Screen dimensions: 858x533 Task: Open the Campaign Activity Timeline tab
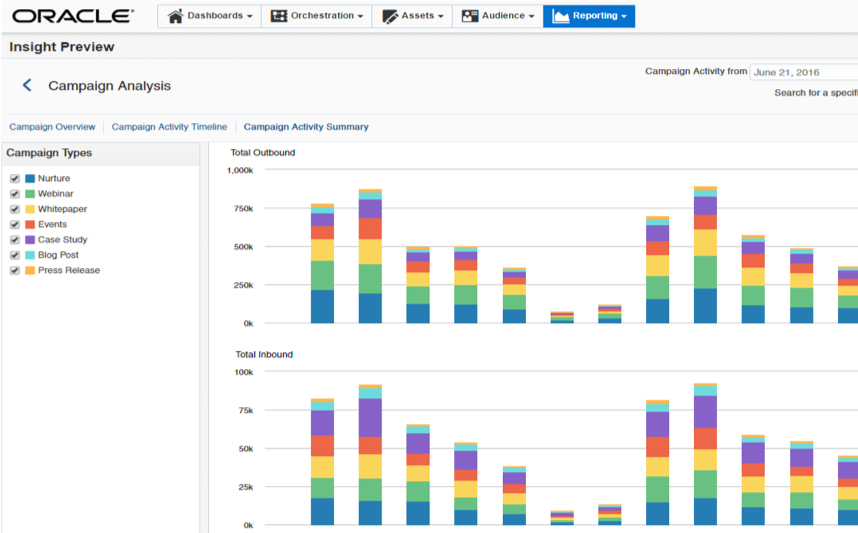(169, 127)
